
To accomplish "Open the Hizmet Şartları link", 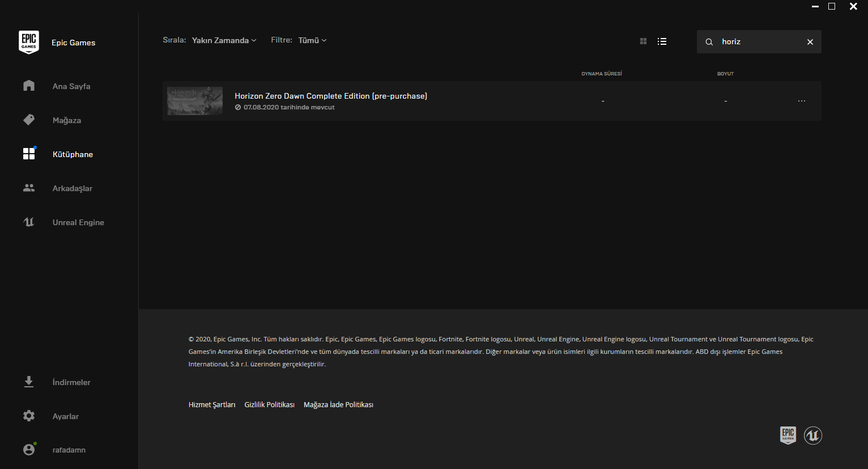I will click(x=212, y=404).
